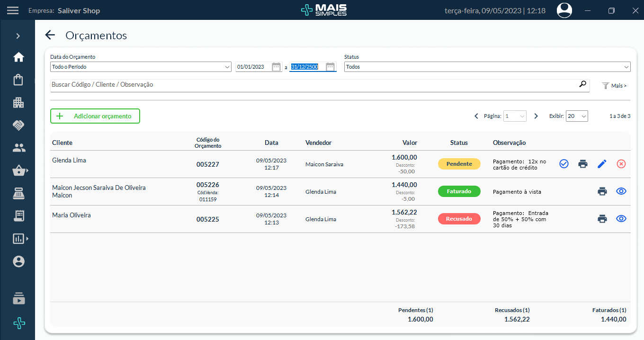Select the observation Pagamento à vista
The height and width of the screenshot is (340, 644).
[517, 192]
